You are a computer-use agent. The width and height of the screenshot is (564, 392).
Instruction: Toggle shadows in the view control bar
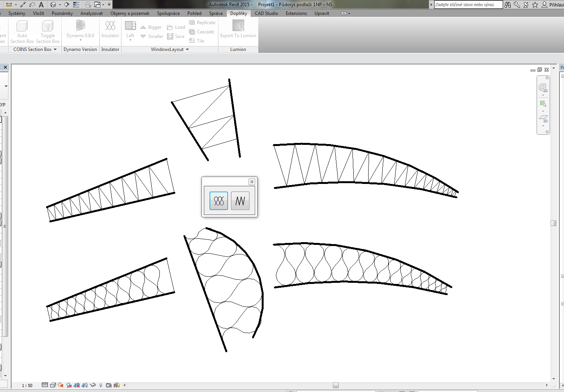coord(69,385)
